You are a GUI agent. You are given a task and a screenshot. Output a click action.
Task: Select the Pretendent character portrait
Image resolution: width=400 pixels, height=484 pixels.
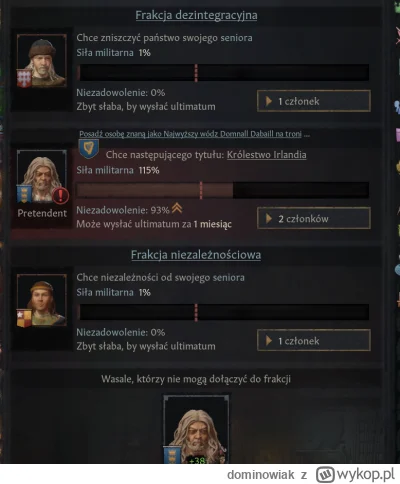point(42,177)
